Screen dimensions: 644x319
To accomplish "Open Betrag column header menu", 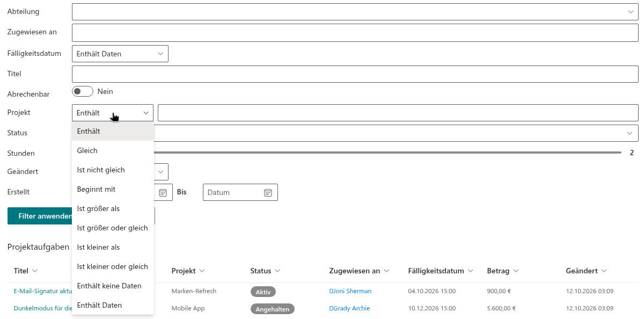I will coord(503,271).
